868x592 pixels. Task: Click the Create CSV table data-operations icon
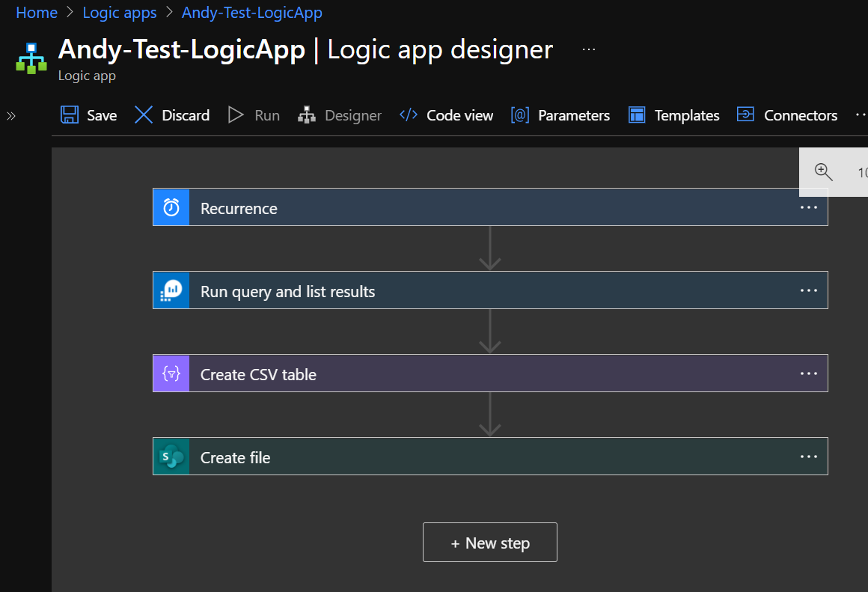click(x=171, y=373)
